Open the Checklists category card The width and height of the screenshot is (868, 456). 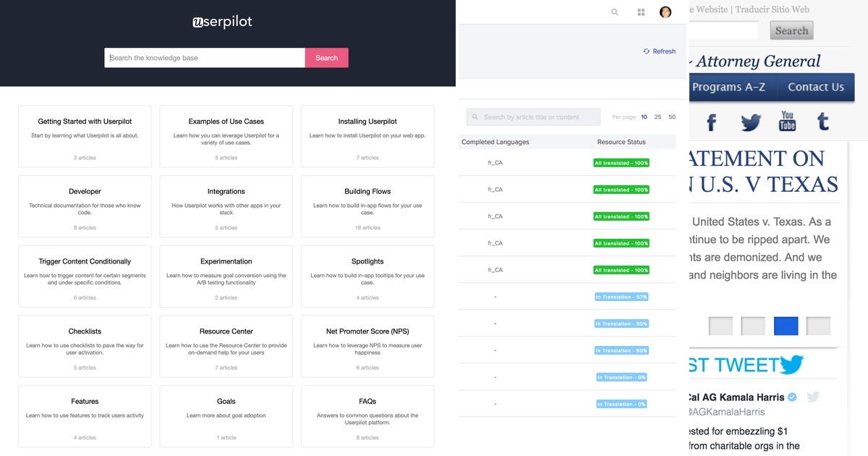(85, 346)
